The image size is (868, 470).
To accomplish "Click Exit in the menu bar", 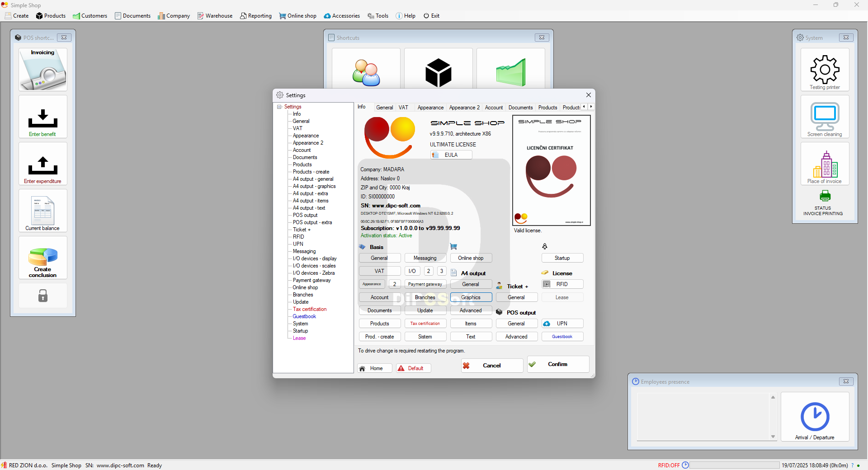I will [431, 16].
